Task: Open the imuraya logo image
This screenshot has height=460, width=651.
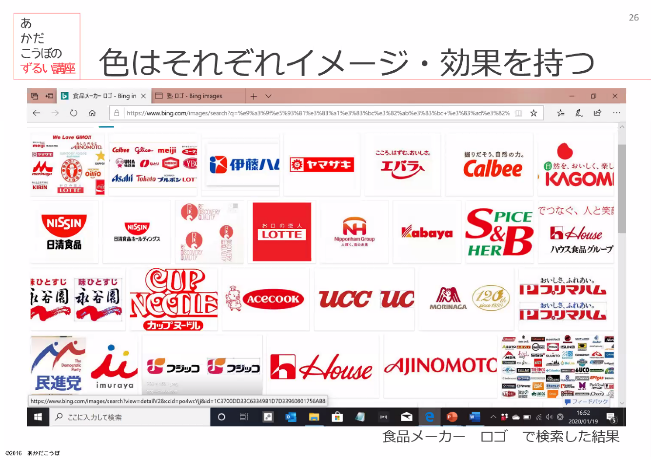Action: [x=114, y=367]
